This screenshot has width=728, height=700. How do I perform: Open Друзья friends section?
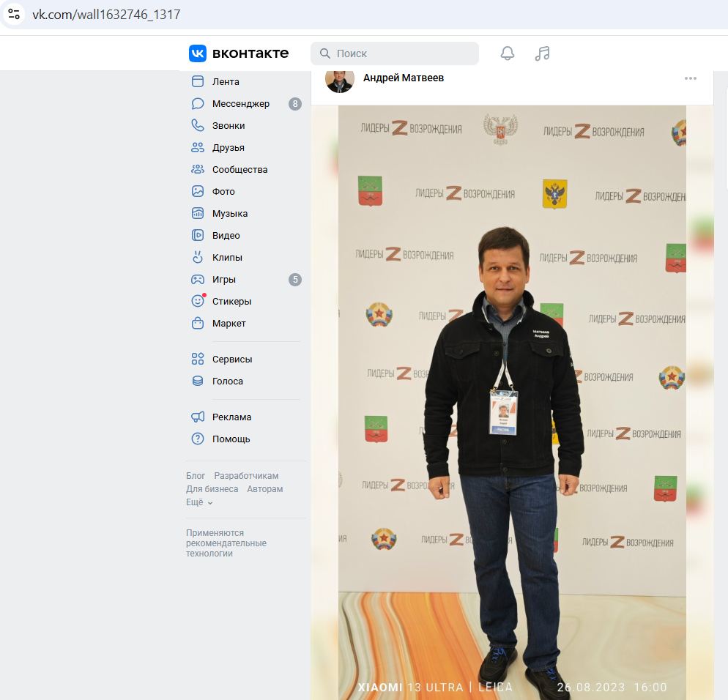228,148
